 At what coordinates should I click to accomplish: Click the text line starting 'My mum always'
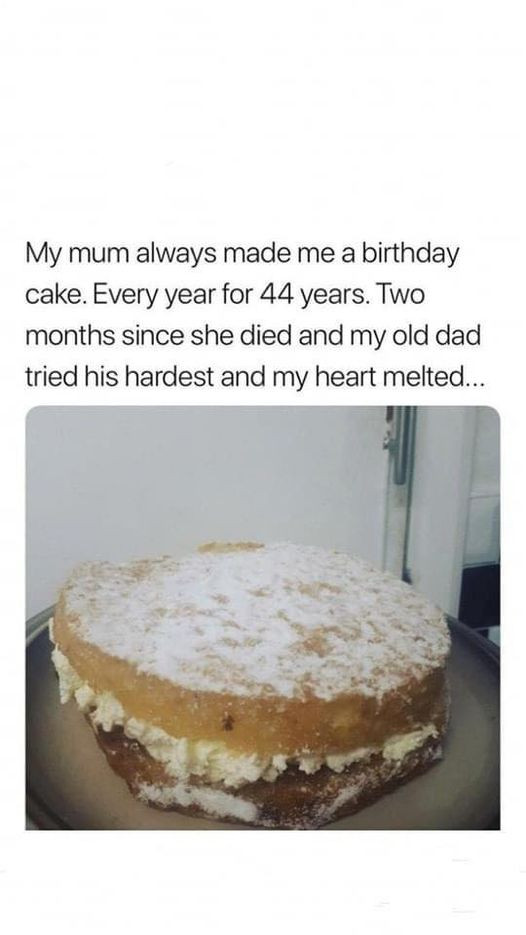(x=242, y=255)
